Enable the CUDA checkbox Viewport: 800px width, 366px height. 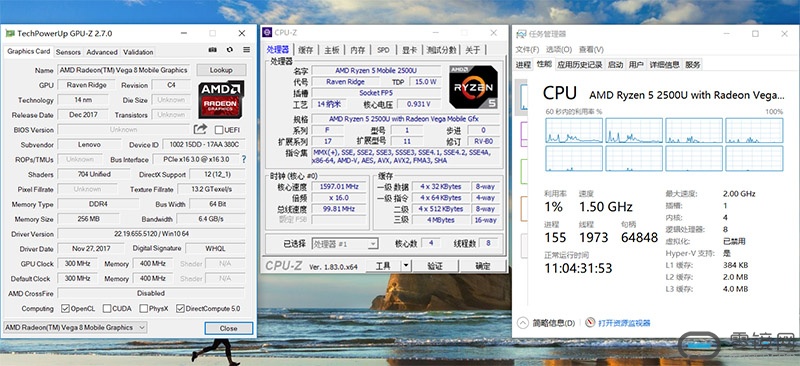(x=107, y=308)
